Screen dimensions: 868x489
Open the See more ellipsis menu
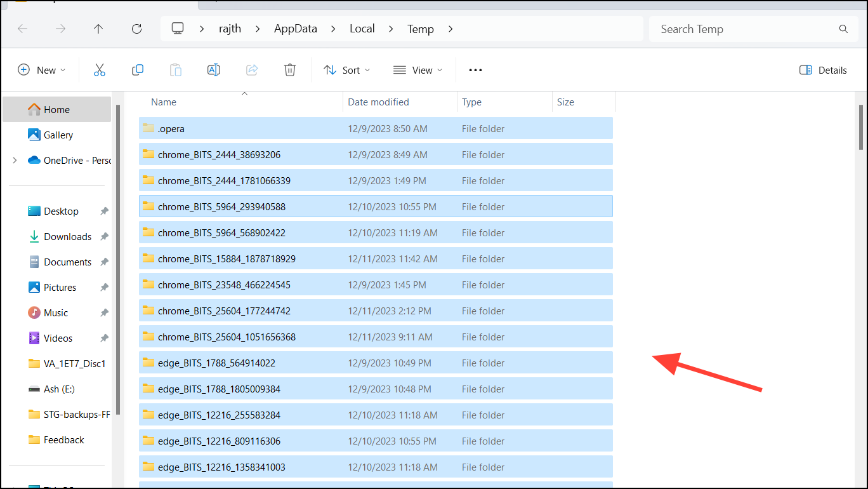point(476,70)
